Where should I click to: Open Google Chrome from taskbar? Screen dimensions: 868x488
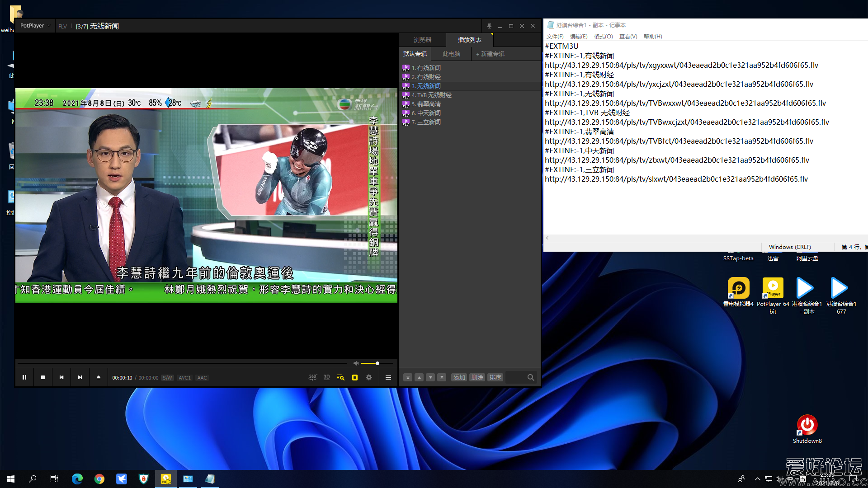(x=99, y=479)
